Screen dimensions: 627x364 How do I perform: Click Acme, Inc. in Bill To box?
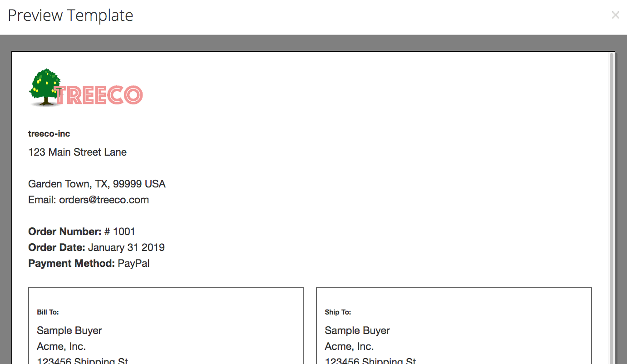(x=61, y=346)
